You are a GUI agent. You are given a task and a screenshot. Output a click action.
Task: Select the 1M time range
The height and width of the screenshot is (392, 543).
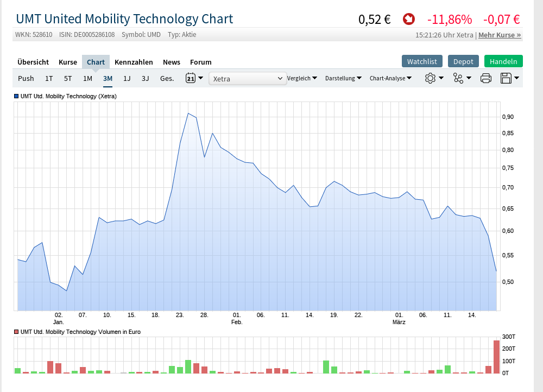point(87,78)
